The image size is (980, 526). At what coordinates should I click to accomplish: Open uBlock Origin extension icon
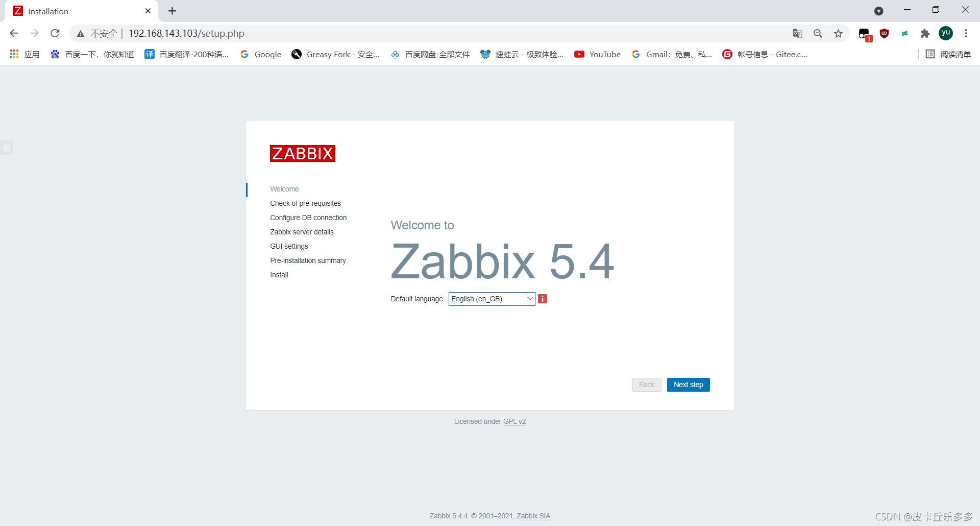(x=885, y=33)
